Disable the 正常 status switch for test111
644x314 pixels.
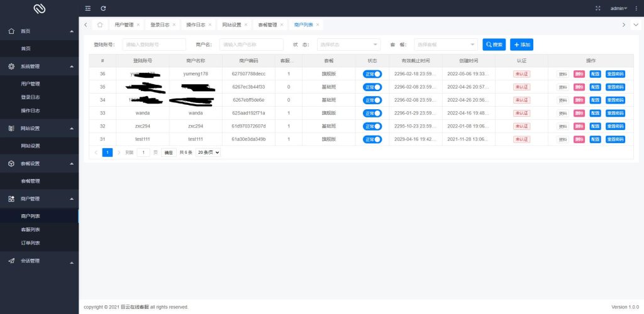[372, 139]
